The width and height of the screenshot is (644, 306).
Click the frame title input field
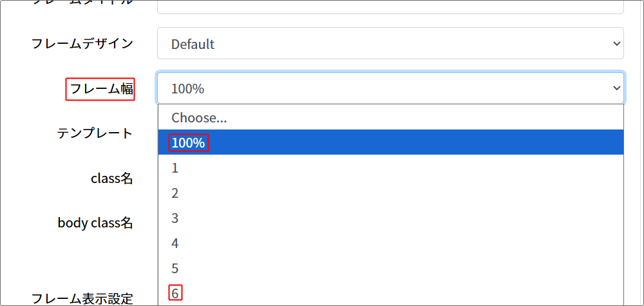coord(390,6)
